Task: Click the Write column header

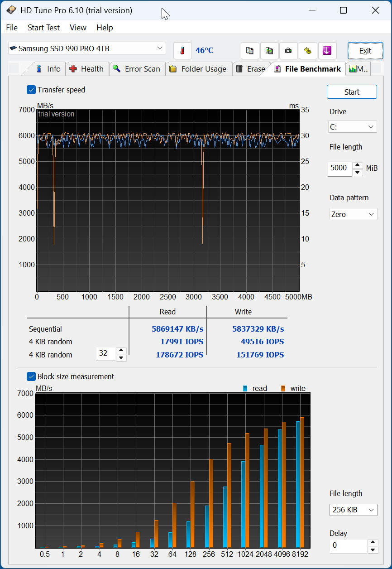Action: tap(243, 312)
